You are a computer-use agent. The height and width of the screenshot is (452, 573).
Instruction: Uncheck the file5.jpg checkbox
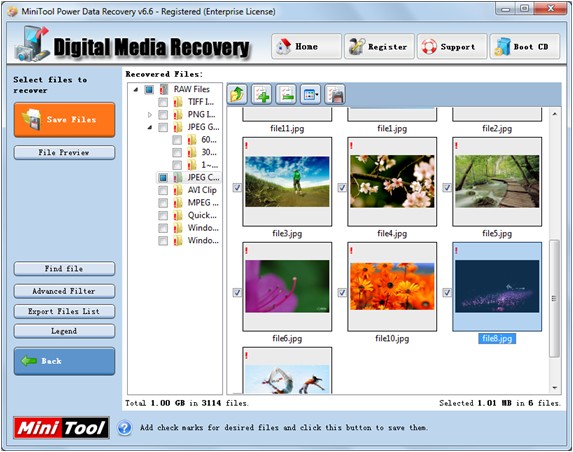pyautogui.click(x=447, y=188)
